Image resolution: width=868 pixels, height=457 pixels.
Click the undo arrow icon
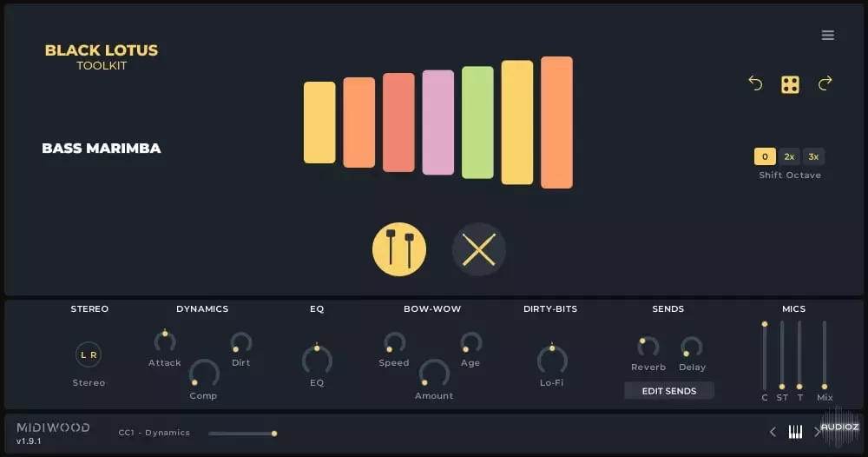click(x=755, y=83)
